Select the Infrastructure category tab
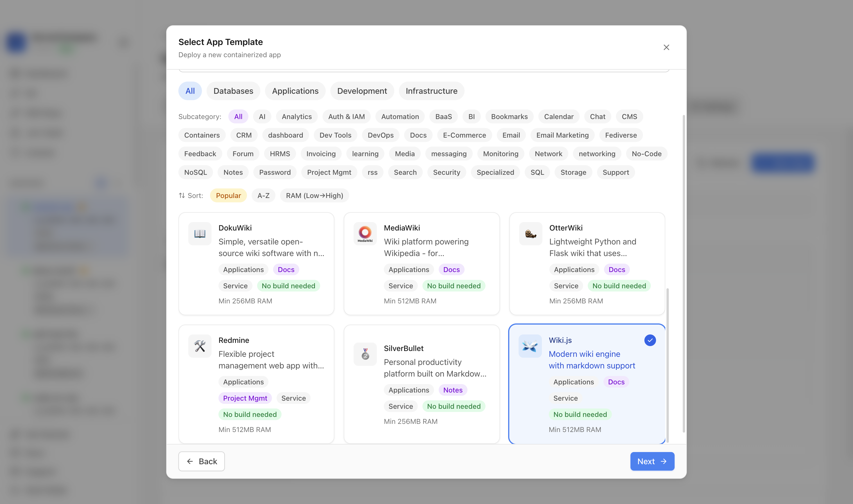This screenshot has width=853, height=504. (x=431, y=91)
